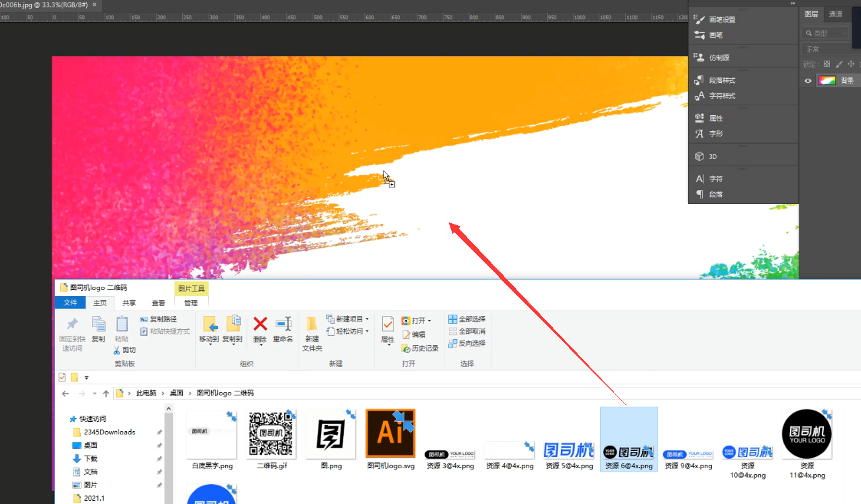Open the 打开 dropdown in ribbon
Image resolution: width=861 pixels, height=504 pixels.
tap(417, 321)
